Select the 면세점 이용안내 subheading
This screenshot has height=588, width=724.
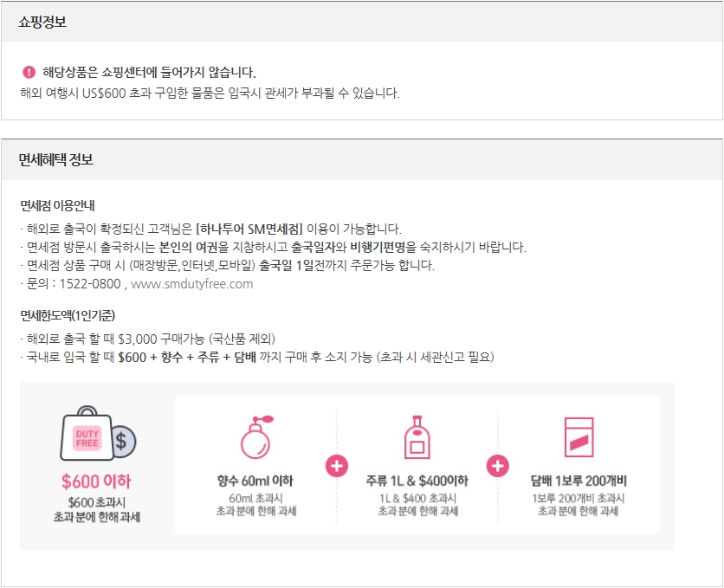57,206
